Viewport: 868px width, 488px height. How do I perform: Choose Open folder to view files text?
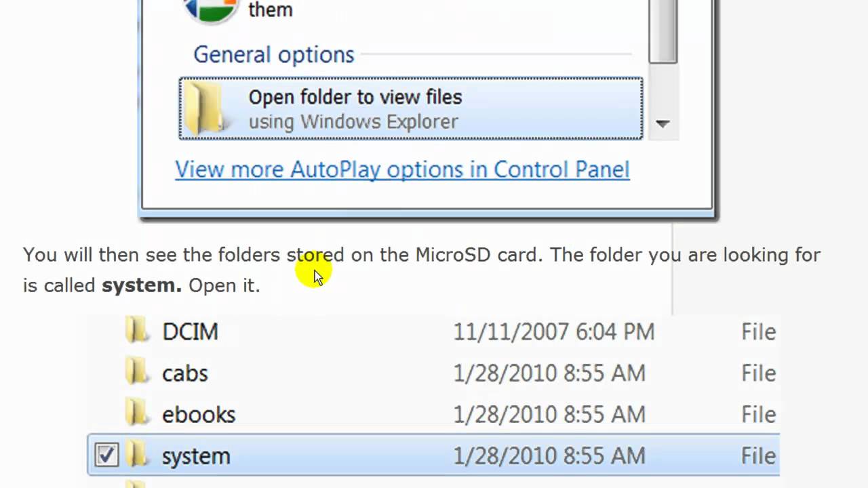355,98
